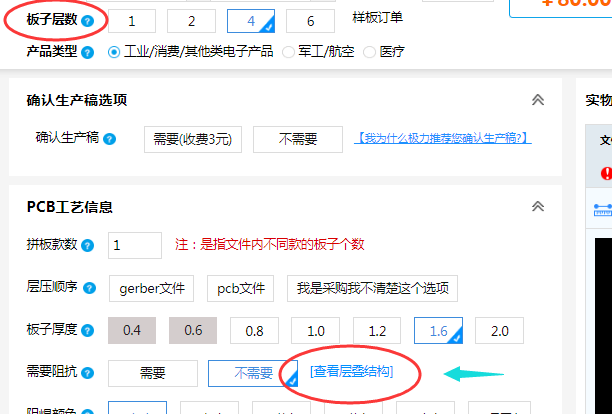This screenshot has width=612, height=414.
Task: Click the red warning icon in right panel
Action: click(606, 173)
